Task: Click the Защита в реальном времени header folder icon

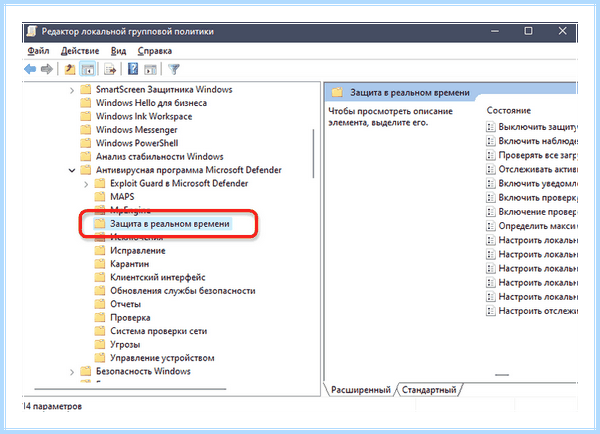Action: coord(337,92)
